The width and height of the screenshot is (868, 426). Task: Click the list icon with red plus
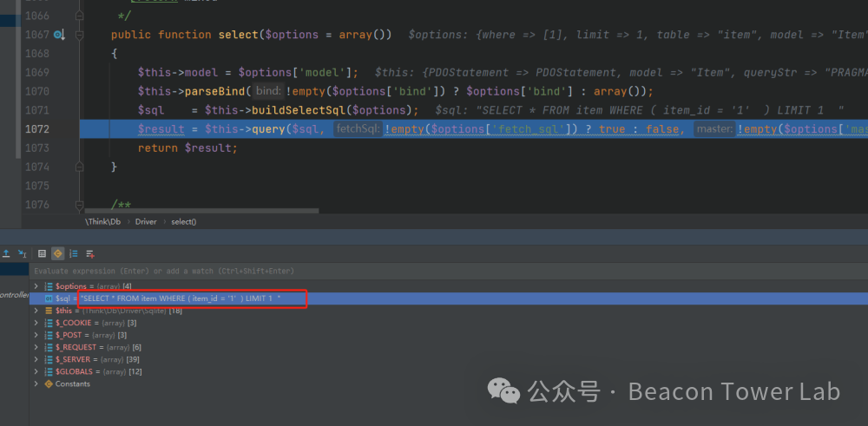(x=90, y=253)
